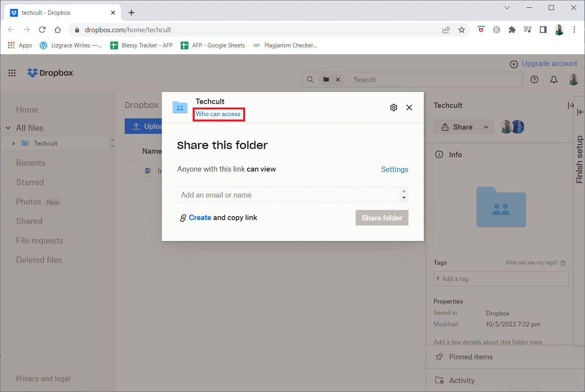The width and height of the screenshot is (585, 392).
Task: Bookmark this page with star icon
Action: tap(461, 30)
